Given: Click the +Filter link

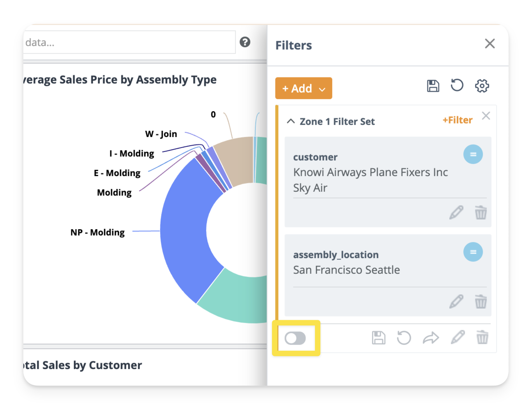Looking at the screenshot, I should [457, 120].
